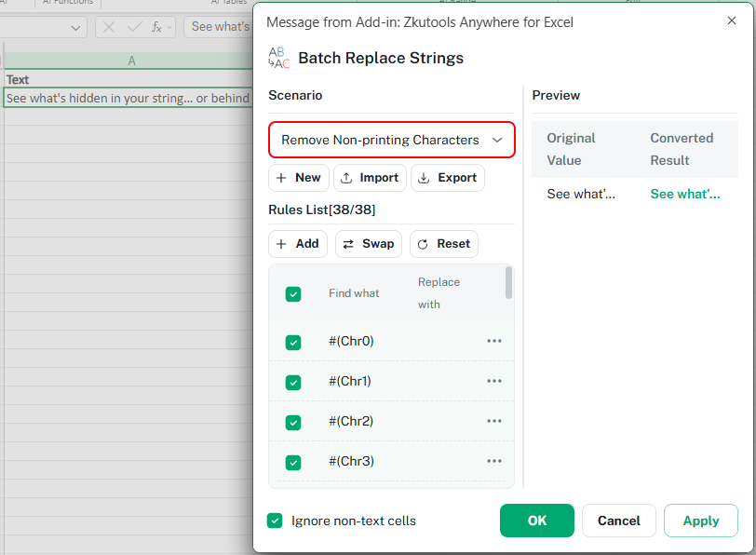
Task: Click the Excel insert function fx icon
Action: tap(156, 27)
